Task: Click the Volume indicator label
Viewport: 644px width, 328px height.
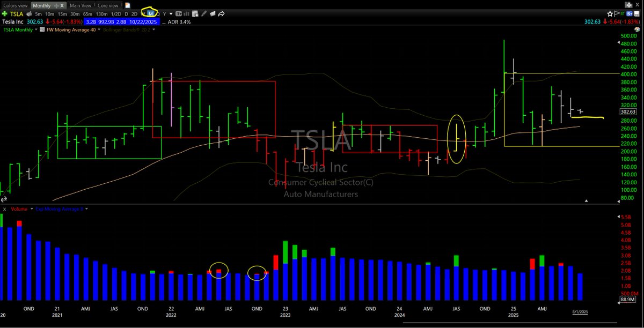Action: pyautogui.click(x=19, y=209)
